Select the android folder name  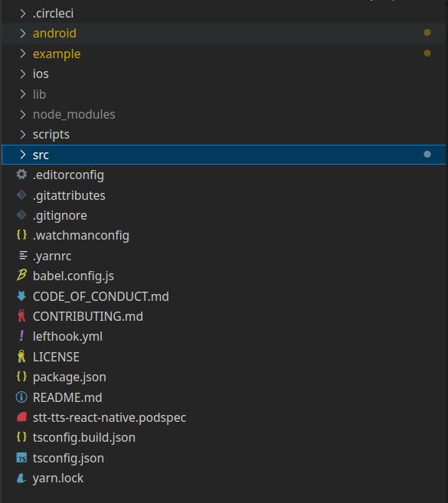pyautogui.click(x=54, y=33)
